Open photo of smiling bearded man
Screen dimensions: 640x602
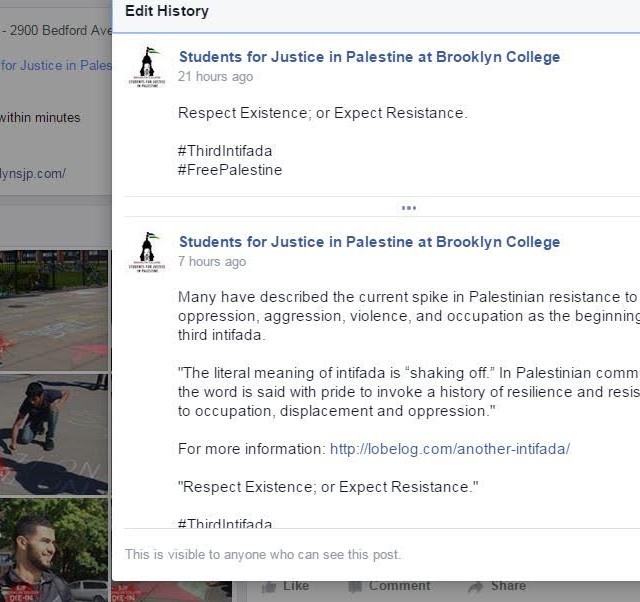coord(54,550)
